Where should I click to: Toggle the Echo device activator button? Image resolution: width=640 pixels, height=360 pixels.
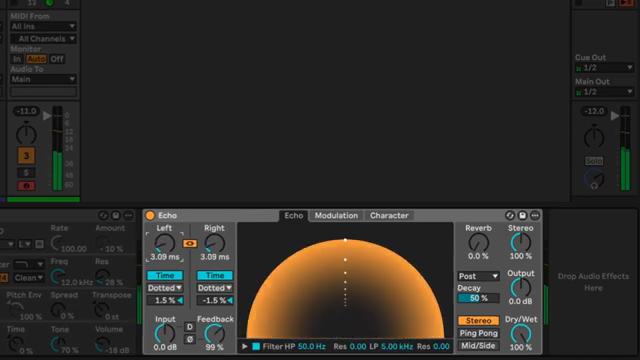pos(150,216)
